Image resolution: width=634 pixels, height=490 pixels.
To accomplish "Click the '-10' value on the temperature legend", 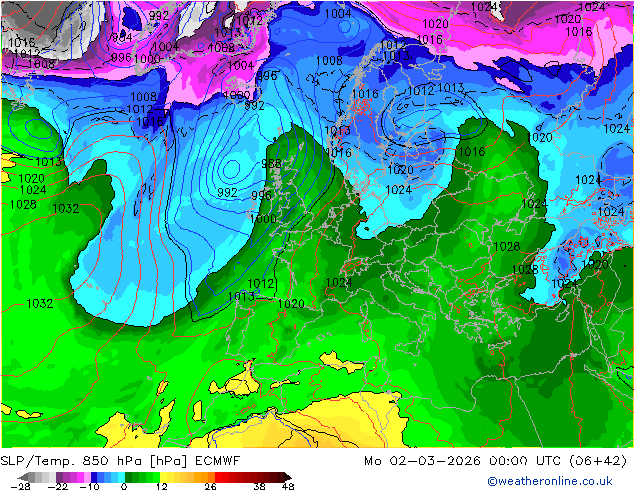I will click(x=89, y=486).
